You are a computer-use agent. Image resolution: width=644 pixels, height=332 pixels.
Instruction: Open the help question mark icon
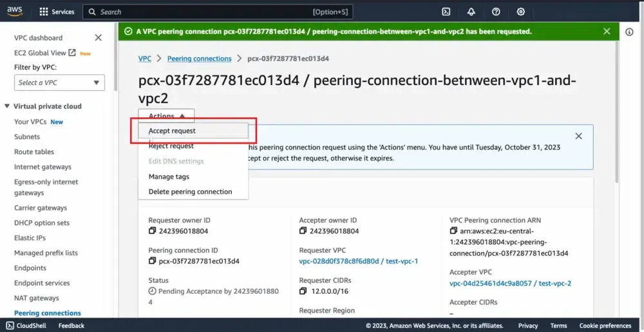point(496,12)
